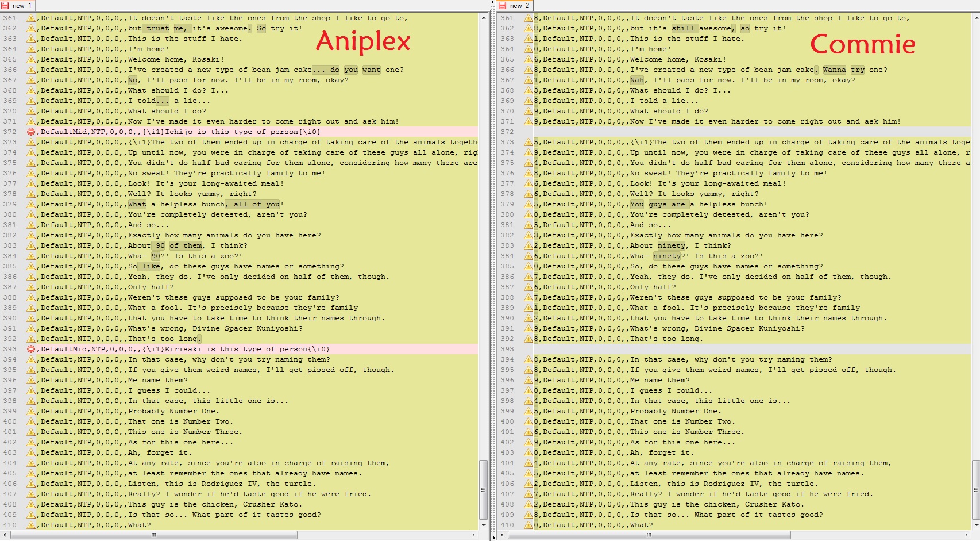
Task: Click the warning icon on right pane line 366
Action: pyautogui.click(x=528, y=70)
